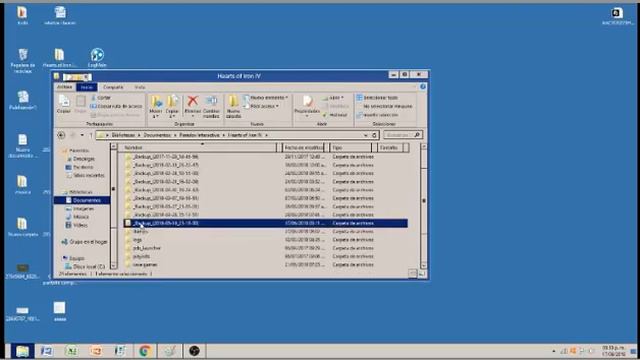Screen dimensions: 640x360
Task: Click the sidebar scroll down arrow
Action: click(x=113, y=265)
